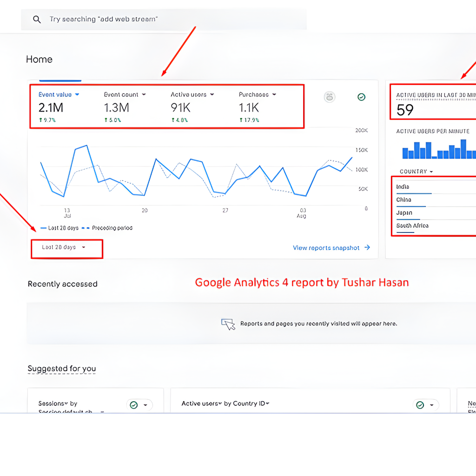Select the Home menu item
476x476 pixels.
pyautogui.click(x=39, y=59)
